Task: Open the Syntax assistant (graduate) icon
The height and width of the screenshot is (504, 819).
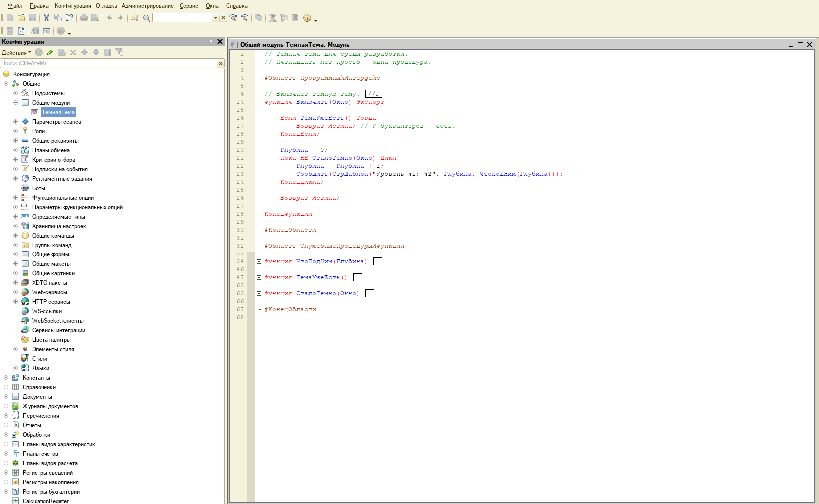Action: (x=273, y=18)
